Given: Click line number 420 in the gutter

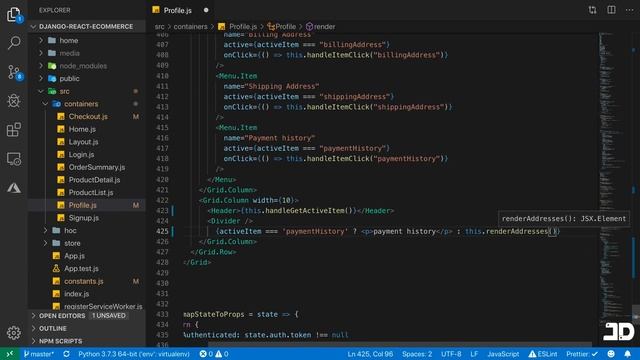Looking at the screenshot, I should pos(162,179).
